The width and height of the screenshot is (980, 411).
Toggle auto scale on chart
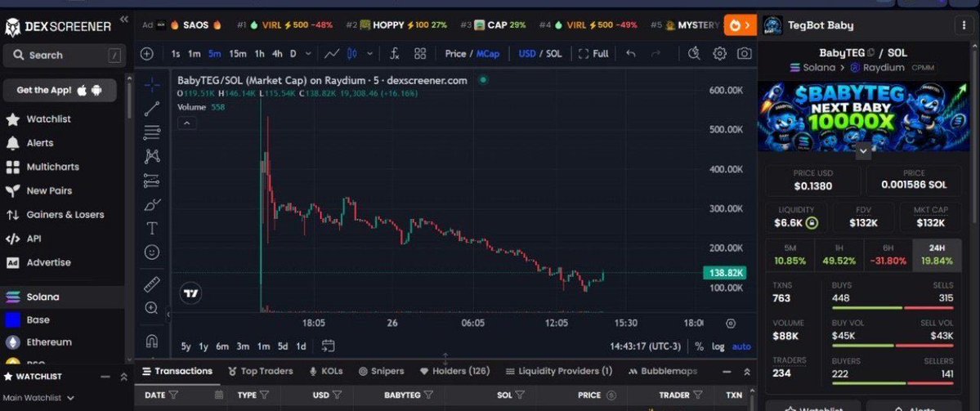pos(741,346)
